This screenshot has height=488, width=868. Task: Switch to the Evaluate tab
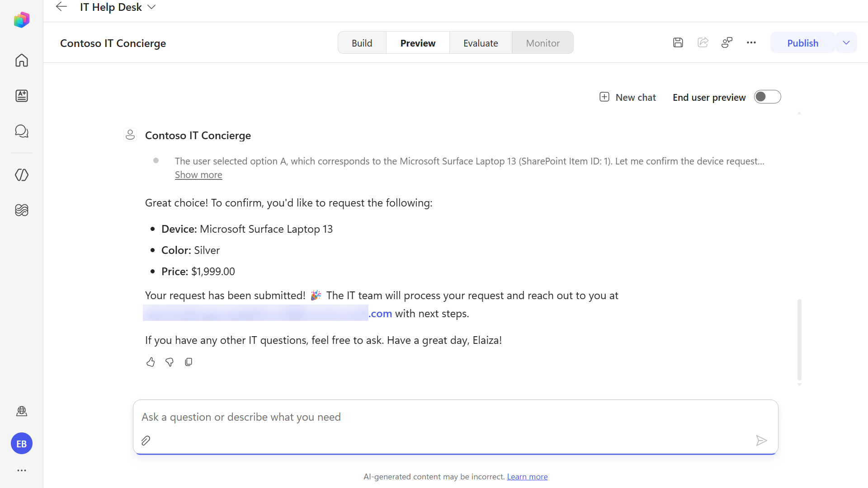click(481, 43)
